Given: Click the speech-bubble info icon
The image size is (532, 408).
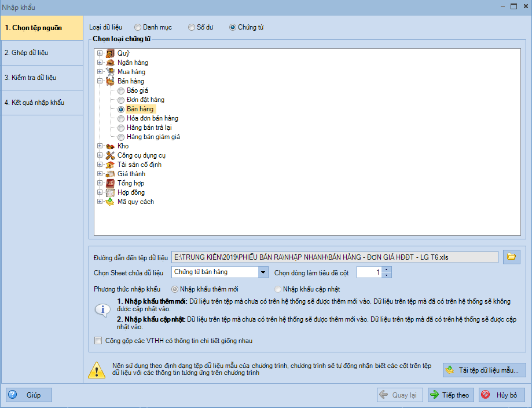Looking at the screenshot, I should [x=102, y=310].
